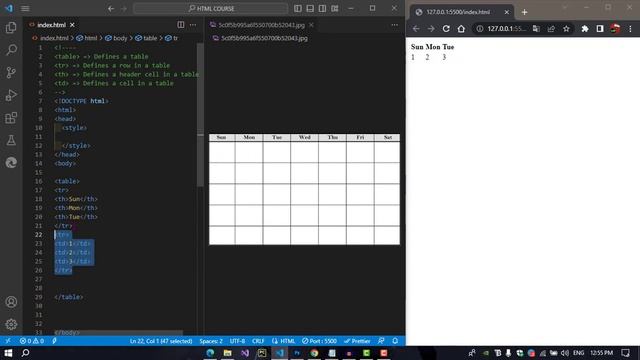Select the 127.0.0.1:5500/index.html browser tab
This screenshot has height=360, width=640.
(x=462, y=12)
